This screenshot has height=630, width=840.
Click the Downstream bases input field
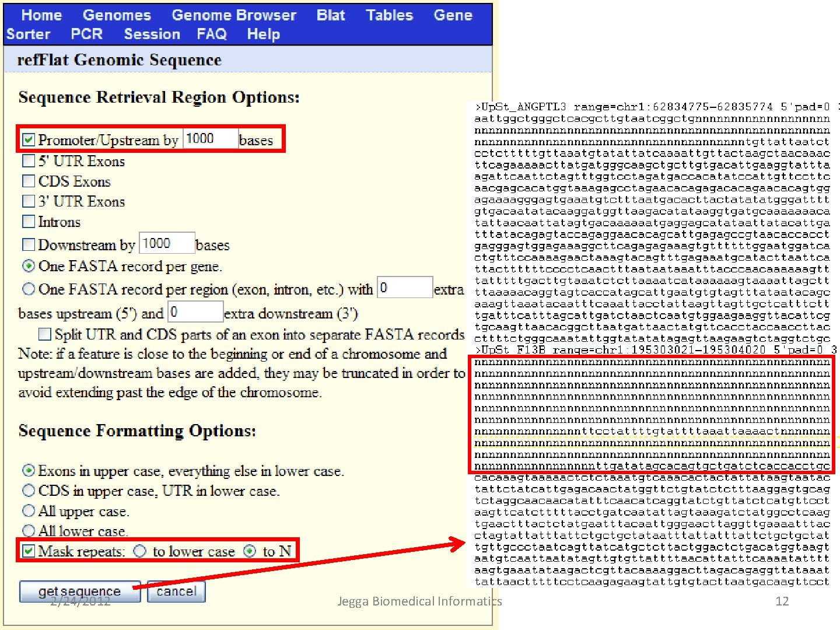(x=167, y=243)
